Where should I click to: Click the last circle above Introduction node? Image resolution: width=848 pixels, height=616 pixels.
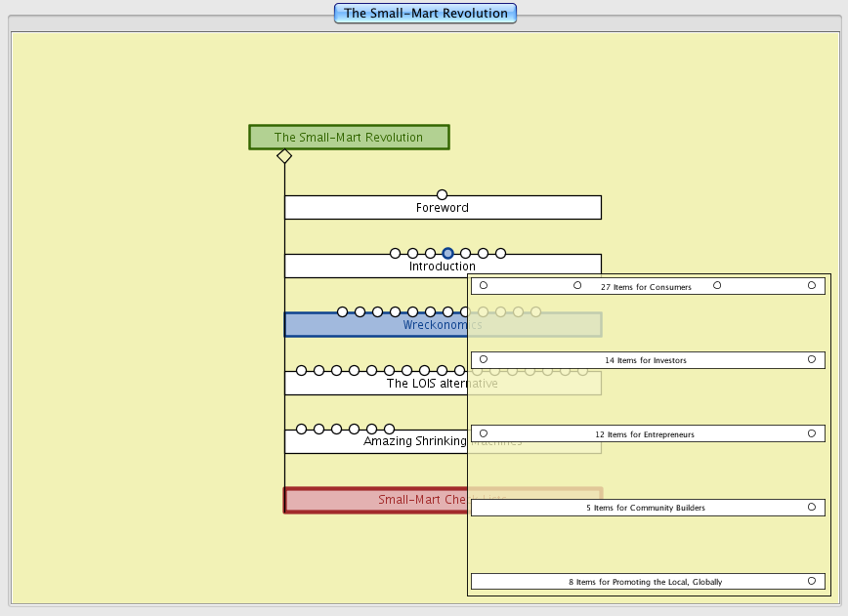tap(500, 254)
